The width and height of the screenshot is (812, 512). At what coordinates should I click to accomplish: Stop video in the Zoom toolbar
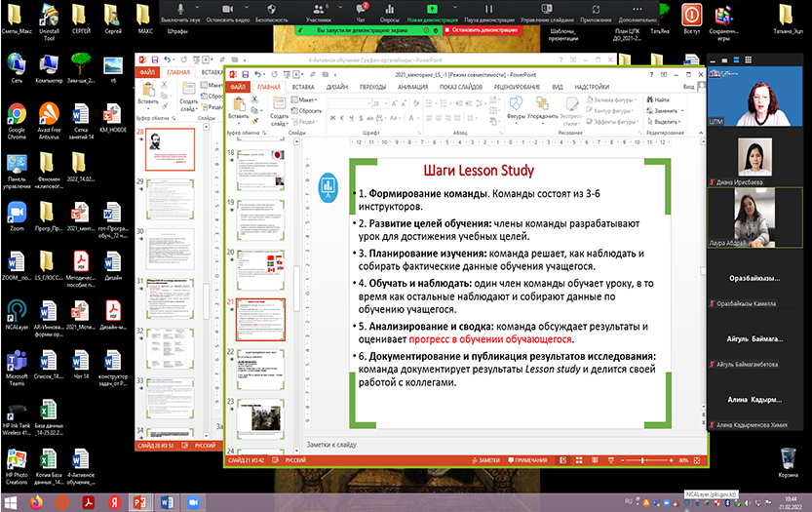pos(225,9)
